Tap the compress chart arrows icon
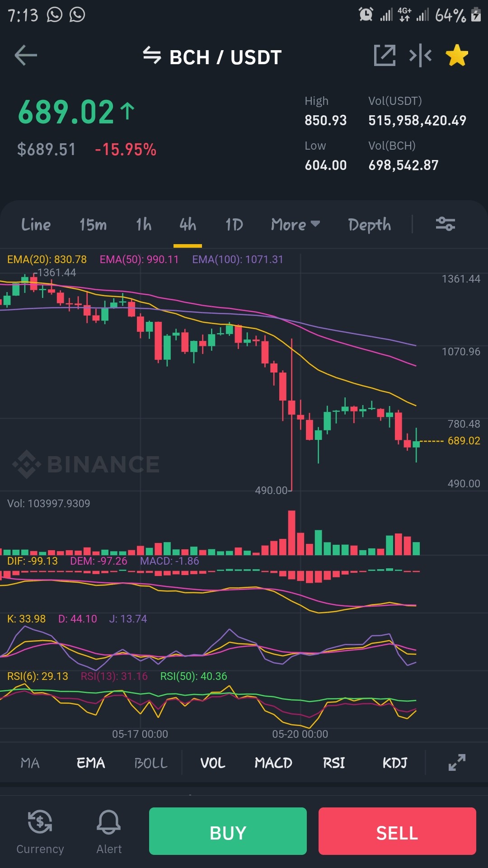The width and height of the screenshot is (488, 868). [420, 56]
